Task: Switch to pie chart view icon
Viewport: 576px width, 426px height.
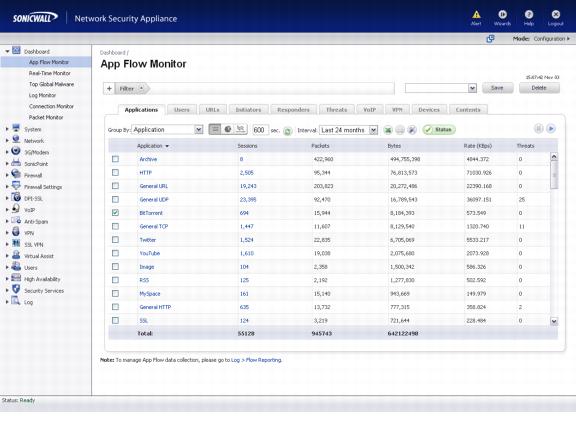Action: [x=228, y=129]
